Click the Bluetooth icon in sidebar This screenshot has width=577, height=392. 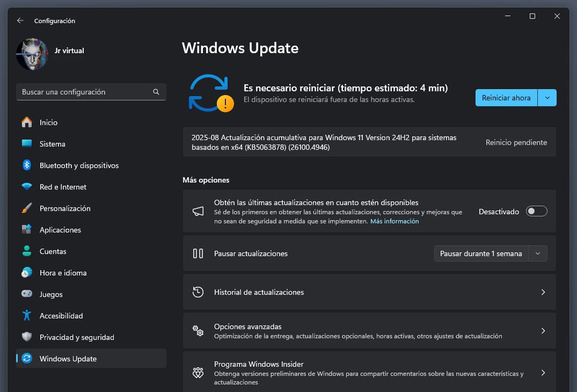pyautogui.click(x=26, y=165)
